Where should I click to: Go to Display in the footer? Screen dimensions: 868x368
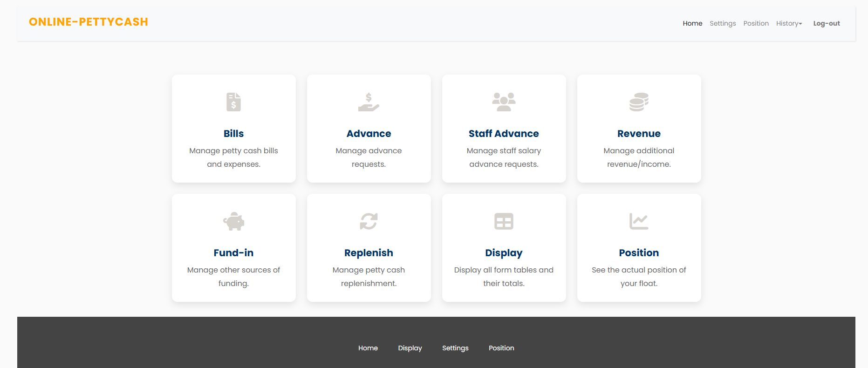coord(410,348)
